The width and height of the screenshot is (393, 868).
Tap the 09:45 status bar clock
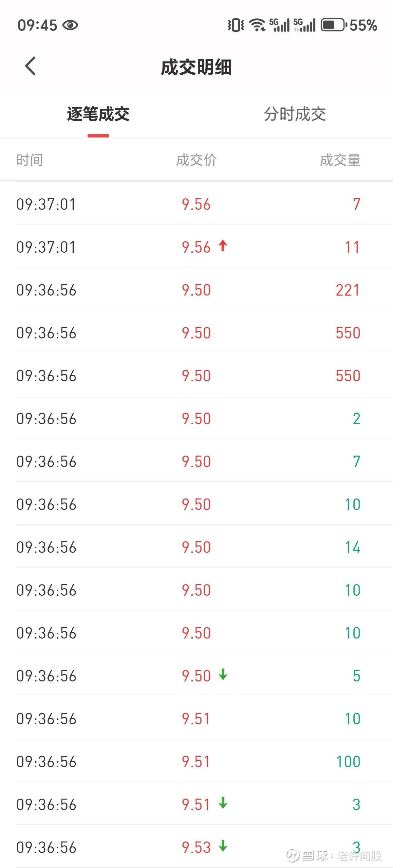[x=37, y=25]
